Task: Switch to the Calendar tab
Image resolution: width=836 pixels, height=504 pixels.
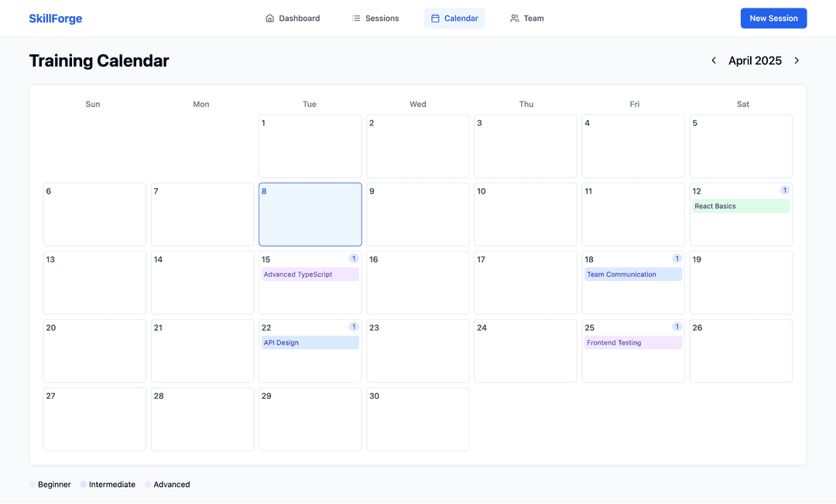Action: point(454,17)
